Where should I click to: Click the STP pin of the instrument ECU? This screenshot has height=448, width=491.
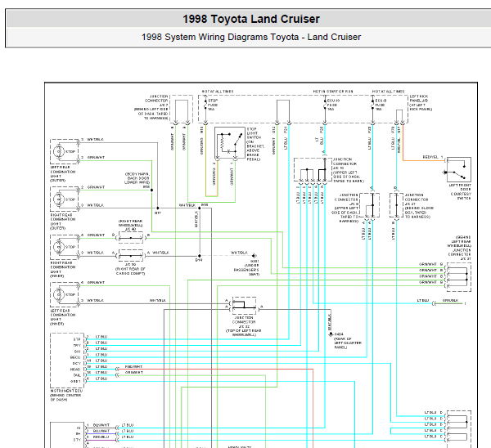(x=77, y=339)
